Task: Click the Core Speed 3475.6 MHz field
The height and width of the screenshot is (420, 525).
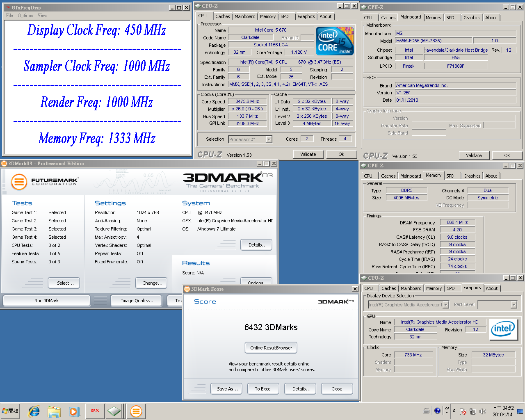Action: coord(247,101)
